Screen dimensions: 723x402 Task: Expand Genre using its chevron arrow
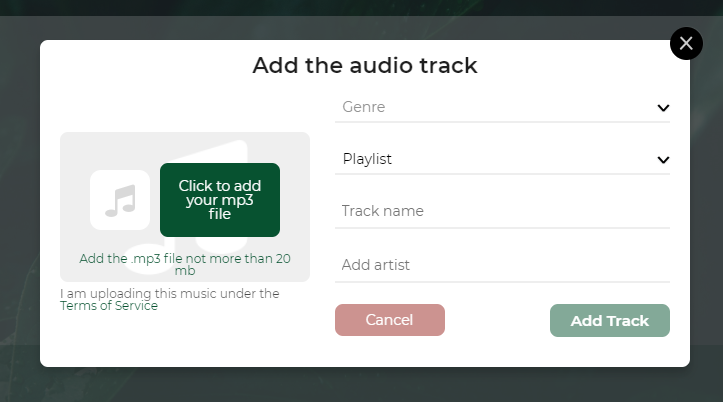(x=663, y=108)
